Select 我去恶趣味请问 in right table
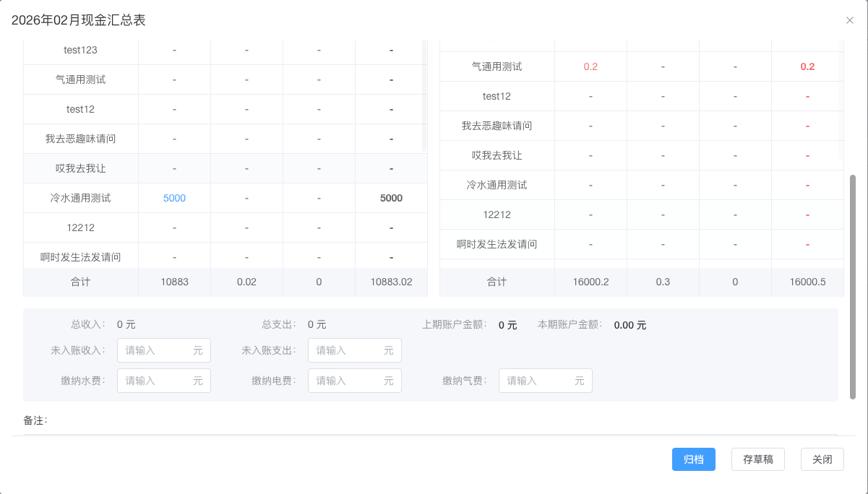 point(642,126)
